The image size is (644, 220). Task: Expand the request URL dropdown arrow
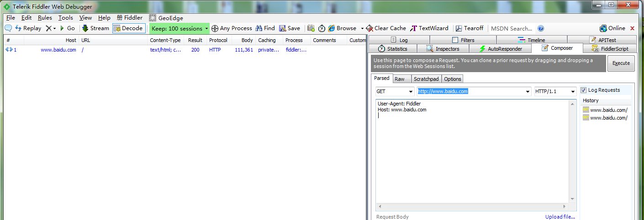click(x=528, y=92)
